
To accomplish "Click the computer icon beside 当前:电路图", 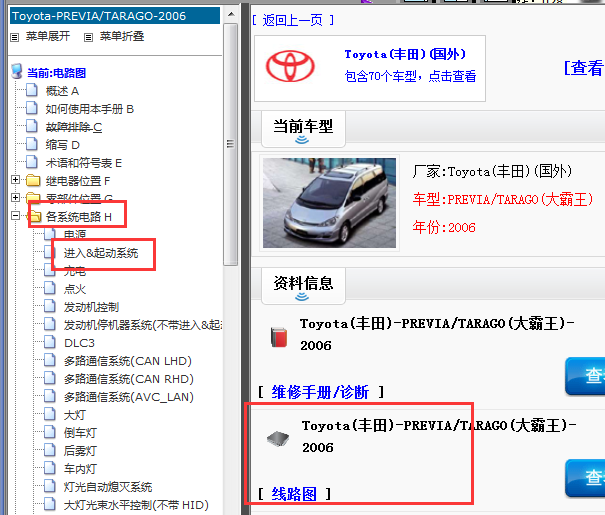I will 17,71.
